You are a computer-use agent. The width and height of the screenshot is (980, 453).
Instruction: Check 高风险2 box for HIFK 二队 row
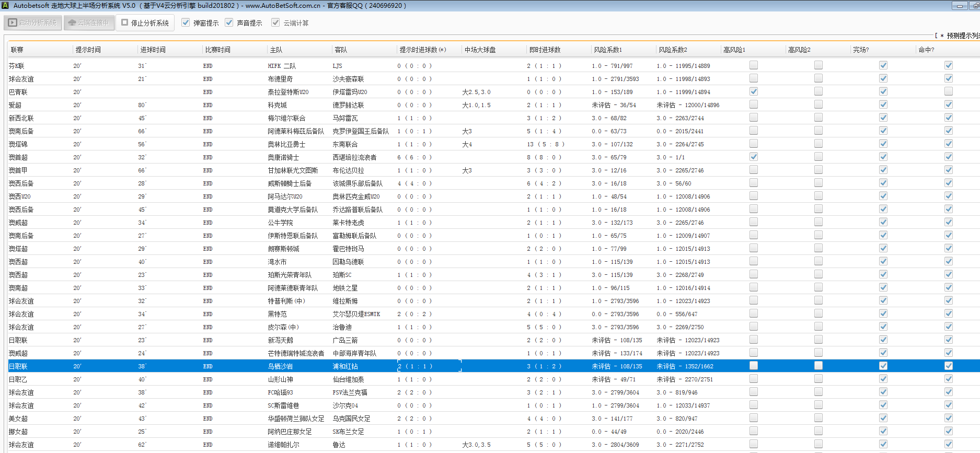point(818,65)
